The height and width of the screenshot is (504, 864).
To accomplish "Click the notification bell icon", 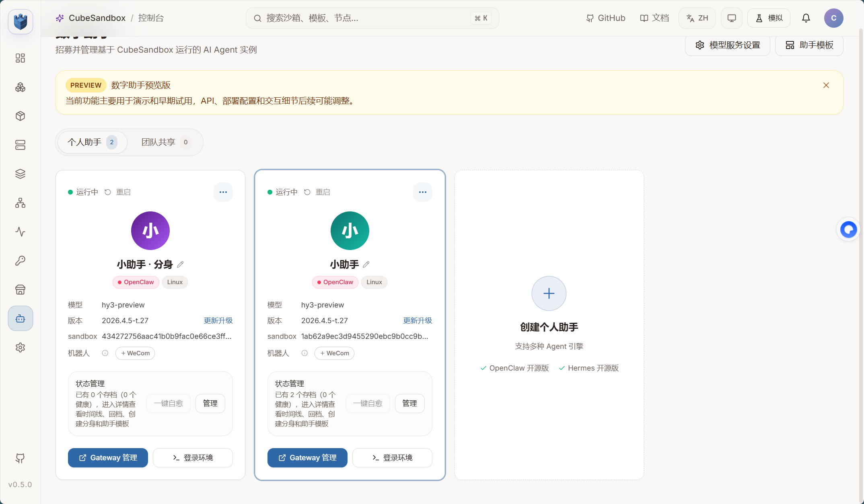I will 806,18.
